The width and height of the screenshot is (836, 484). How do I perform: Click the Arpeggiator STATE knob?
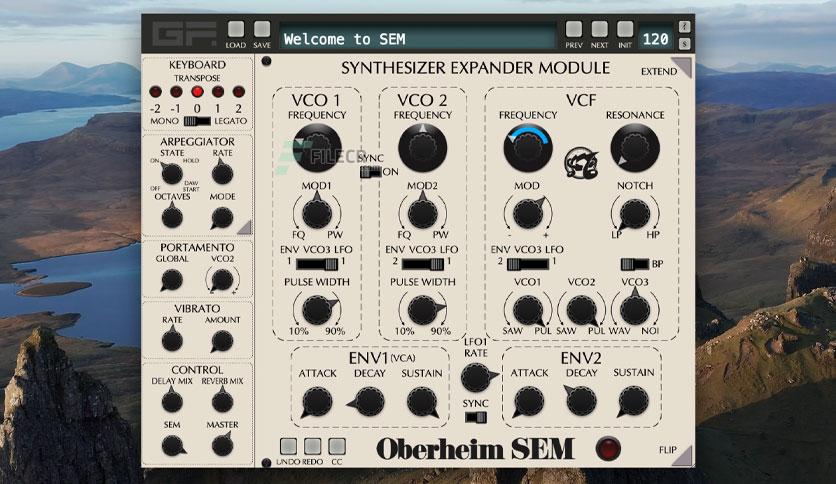pos(172,173)
